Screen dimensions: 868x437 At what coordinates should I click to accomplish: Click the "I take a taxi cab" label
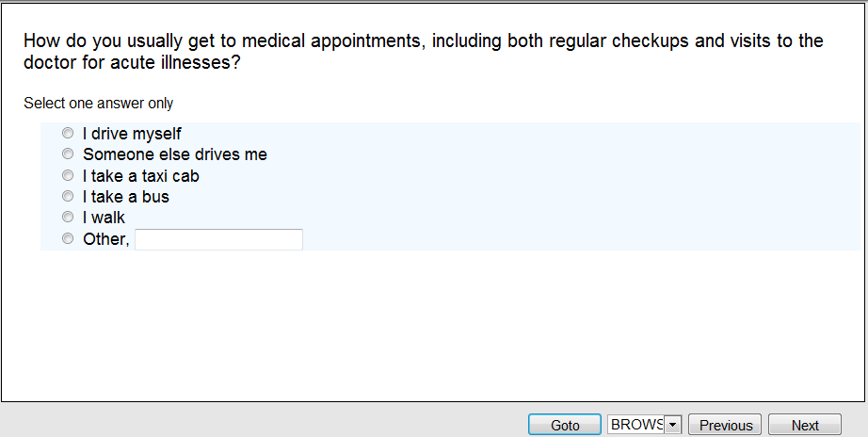pos(141,176)
